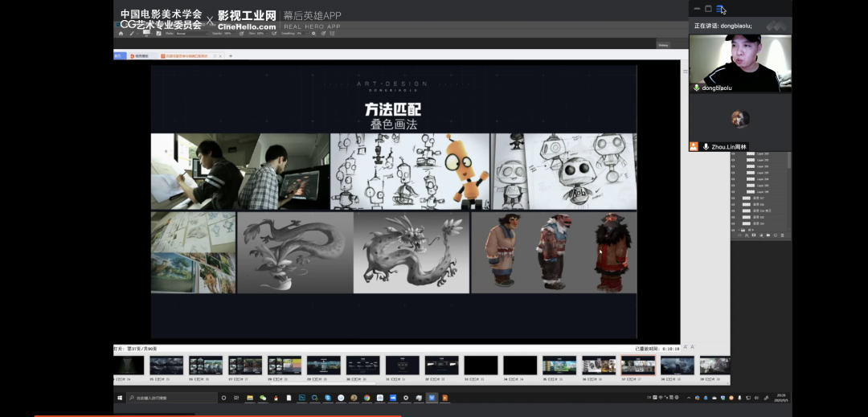
Task: Open the orange WPS Presentation taskbar icon
Action: pos(445,398)
